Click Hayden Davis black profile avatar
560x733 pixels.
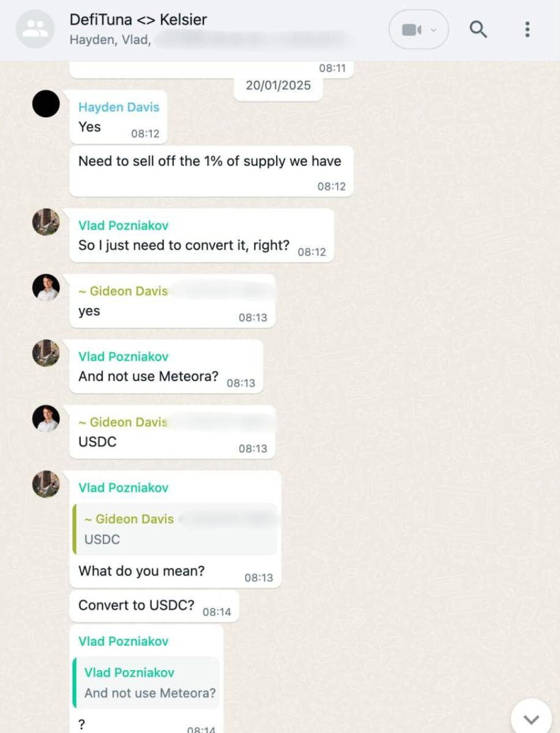point(46,104)
